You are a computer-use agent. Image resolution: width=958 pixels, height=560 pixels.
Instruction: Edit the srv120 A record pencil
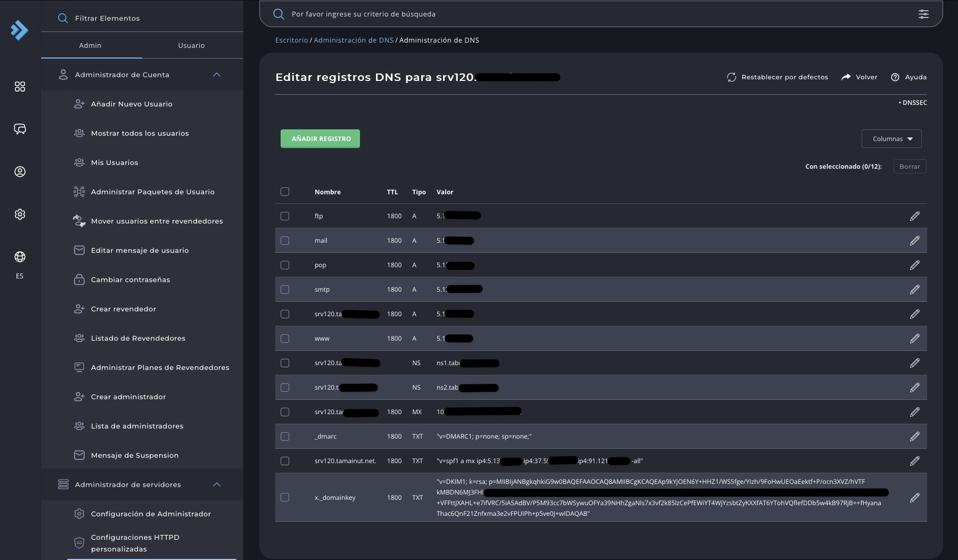(914, 314)
